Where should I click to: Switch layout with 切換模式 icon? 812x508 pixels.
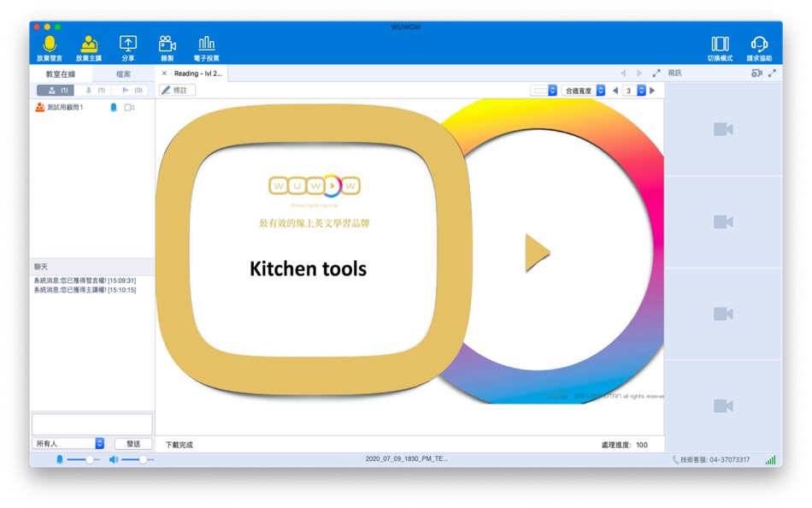[720, 44]
